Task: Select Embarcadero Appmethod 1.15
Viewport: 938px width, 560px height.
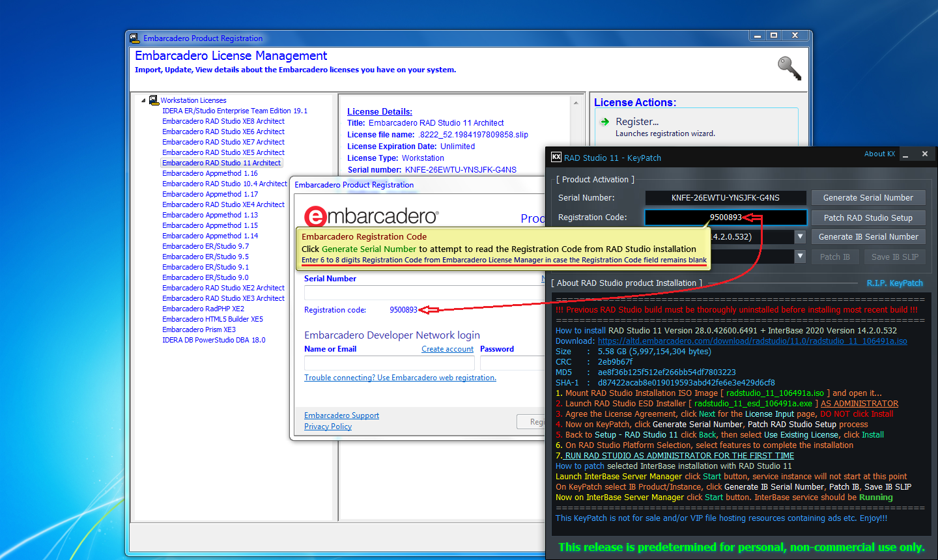Action: coord(210,225)
